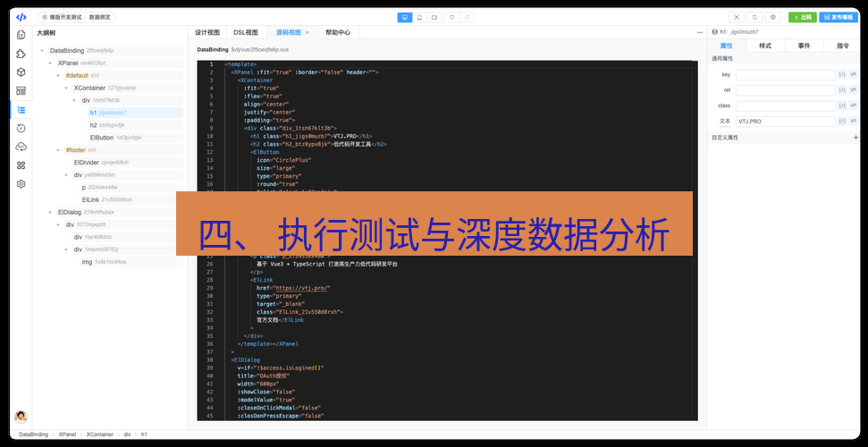Click the preview focus-frame icon button
868x447 pixels.
pyautogui.click(x=737, y=17)
